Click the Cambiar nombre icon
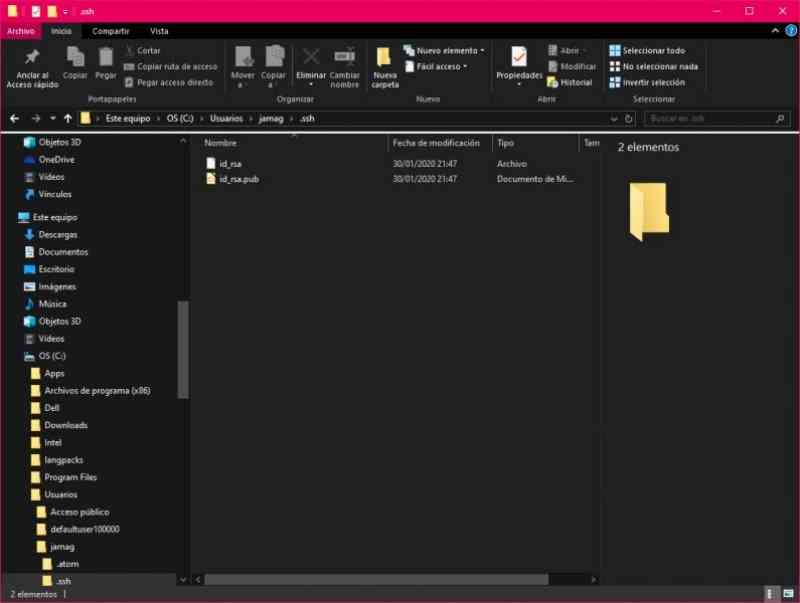Image resolution: width=800 pixels, height=603 pixels. tap(345, 62)
